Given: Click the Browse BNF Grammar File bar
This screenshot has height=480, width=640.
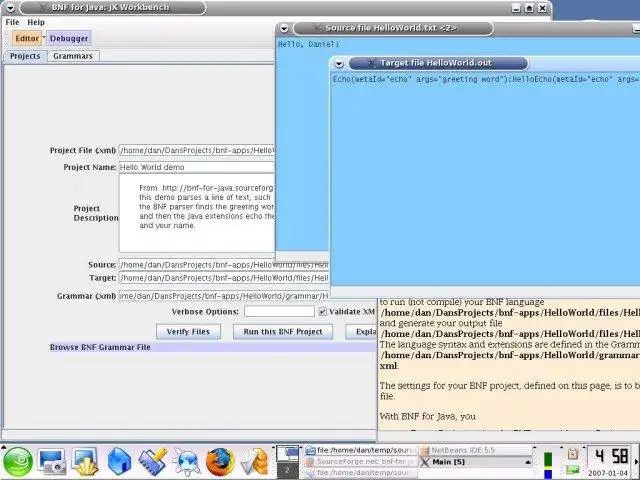Looking at the screenshot, I should tap(212, 347).
